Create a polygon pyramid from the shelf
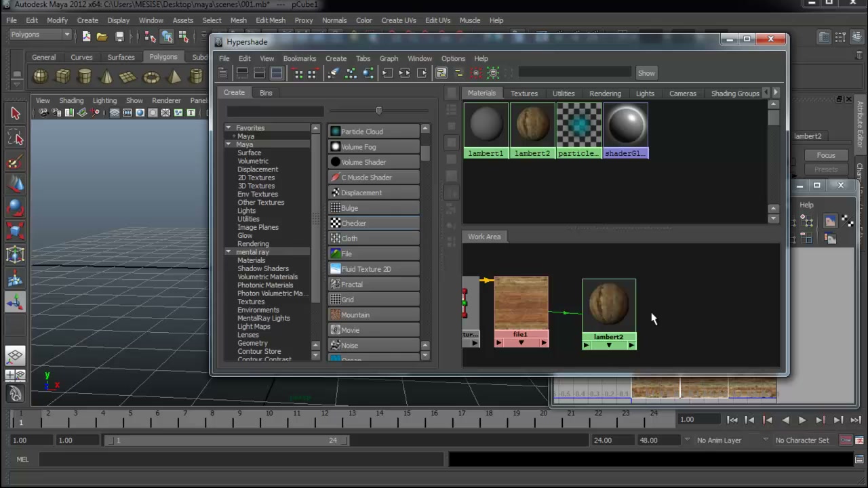The image size is (868, 488). click(174, 77)
